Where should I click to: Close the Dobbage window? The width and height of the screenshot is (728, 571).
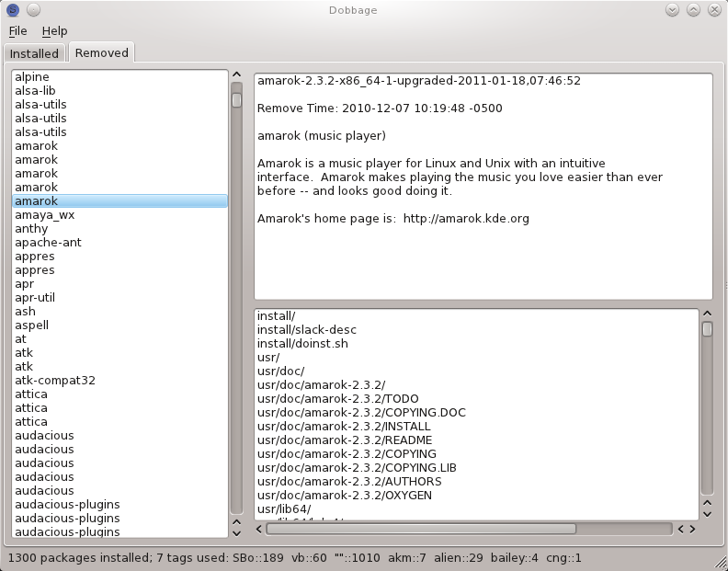click(714, 9)
